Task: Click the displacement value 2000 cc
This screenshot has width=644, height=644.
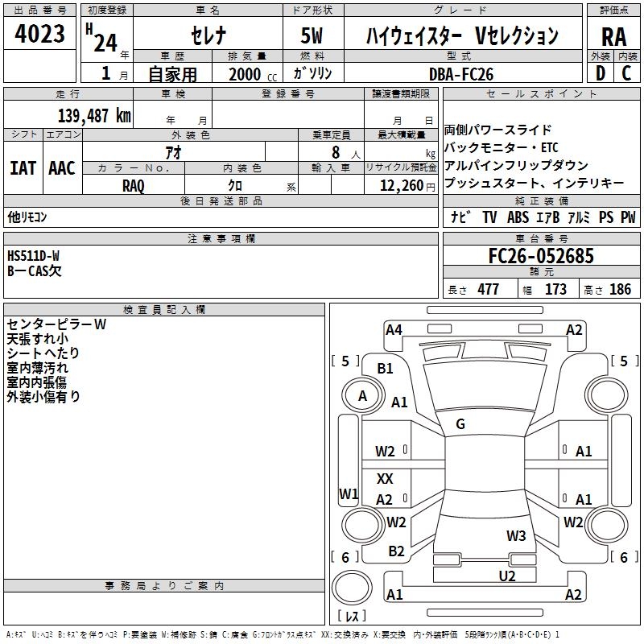Action: (x=253, y=74)
